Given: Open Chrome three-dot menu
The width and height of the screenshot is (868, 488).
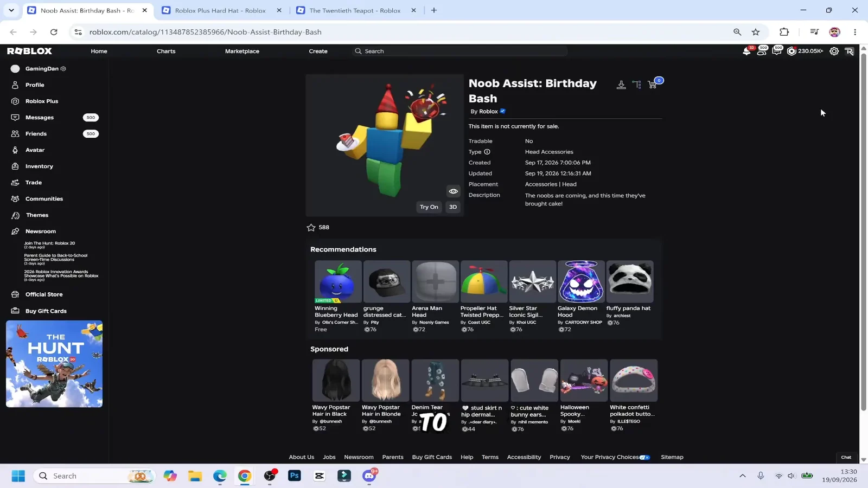Looking at the screenshot, I should pyautogui.click(x=855, y=32).
